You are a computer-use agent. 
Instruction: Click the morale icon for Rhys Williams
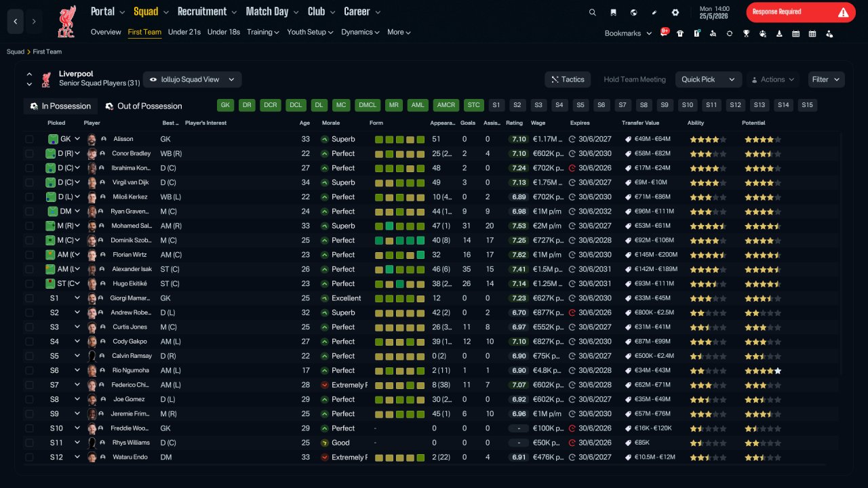pyautogui.click(x=325, y=443)
